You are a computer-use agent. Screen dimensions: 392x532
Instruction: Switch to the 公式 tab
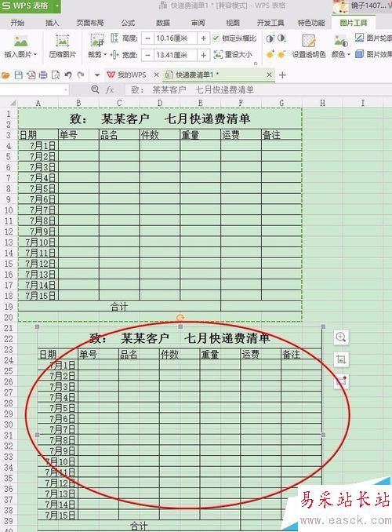[128, 23]
